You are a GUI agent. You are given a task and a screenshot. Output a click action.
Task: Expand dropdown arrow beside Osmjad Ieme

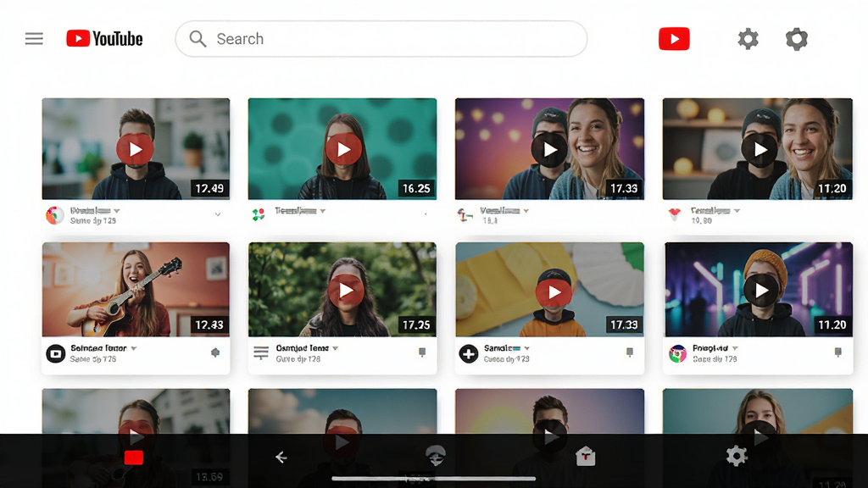(x=336, y=348)
